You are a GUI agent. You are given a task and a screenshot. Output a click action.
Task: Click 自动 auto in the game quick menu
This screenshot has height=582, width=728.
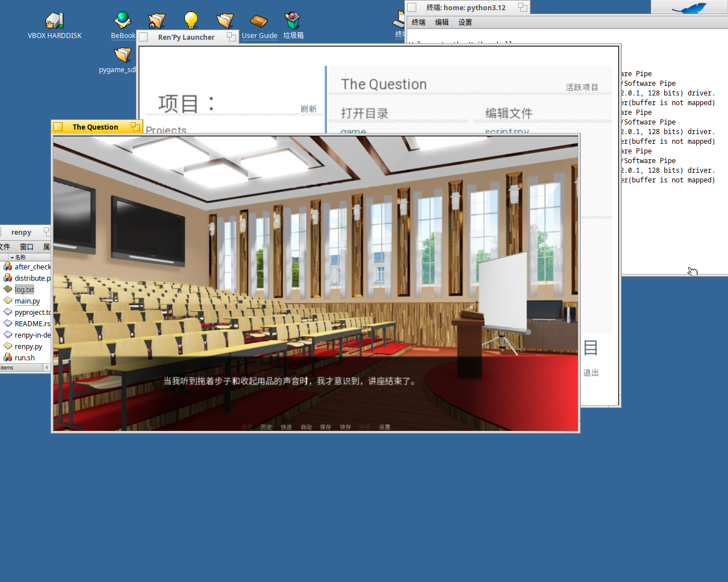[x=306, y=427]
